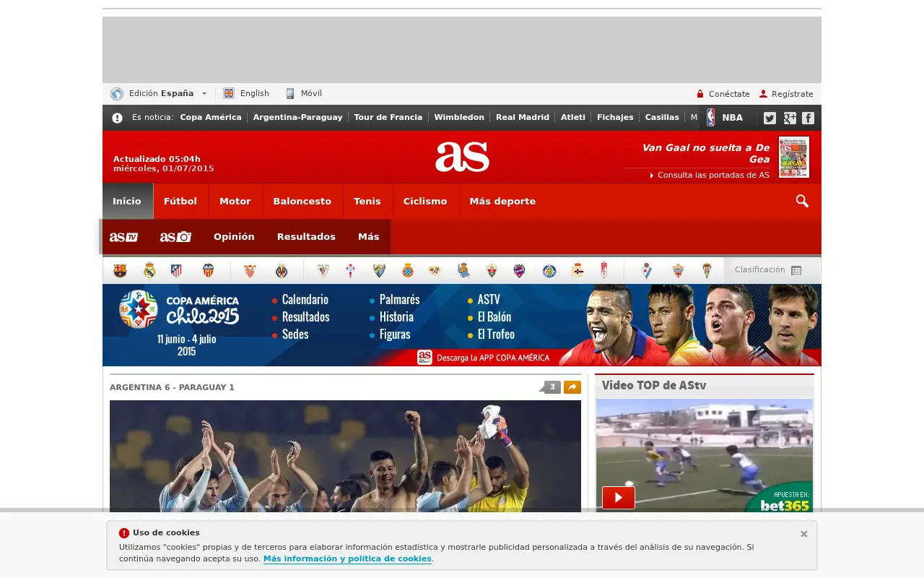The image size is (924, 578).
Task: Open the Ciclismo menu
Action: click(x=425, y=202)
